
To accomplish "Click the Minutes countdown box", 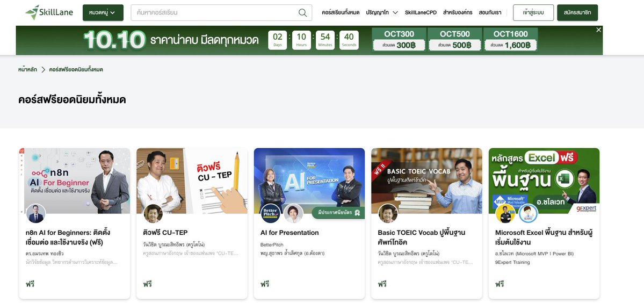I will [x=325, y=40].
